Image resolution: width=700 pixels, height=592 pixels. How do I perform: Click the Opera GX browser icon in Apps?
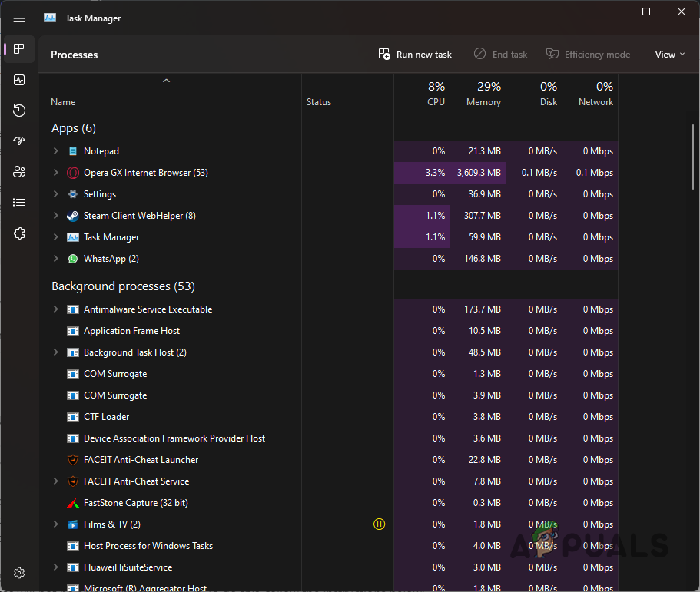point(72,172)
